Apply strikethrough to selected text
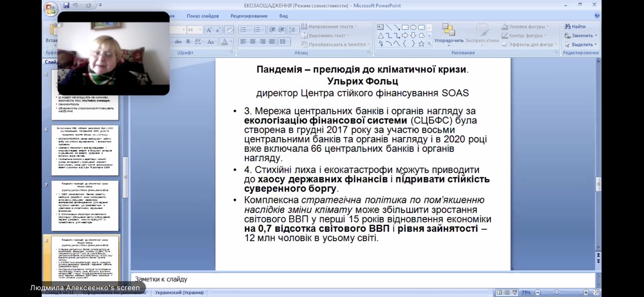 pyautogui.click(x=178, y=41)
